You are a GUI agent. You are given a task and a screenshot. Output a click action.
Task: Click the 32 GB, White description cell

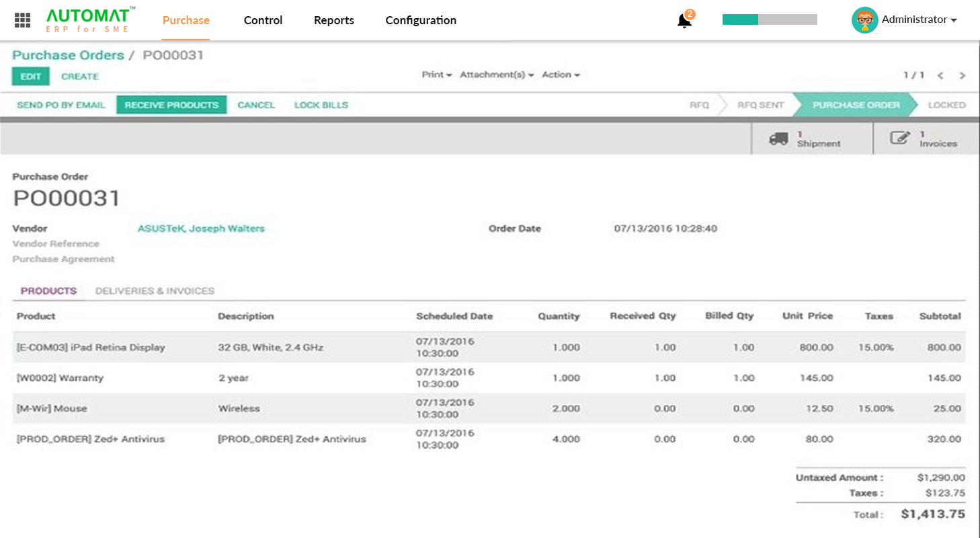pos(271,348)
